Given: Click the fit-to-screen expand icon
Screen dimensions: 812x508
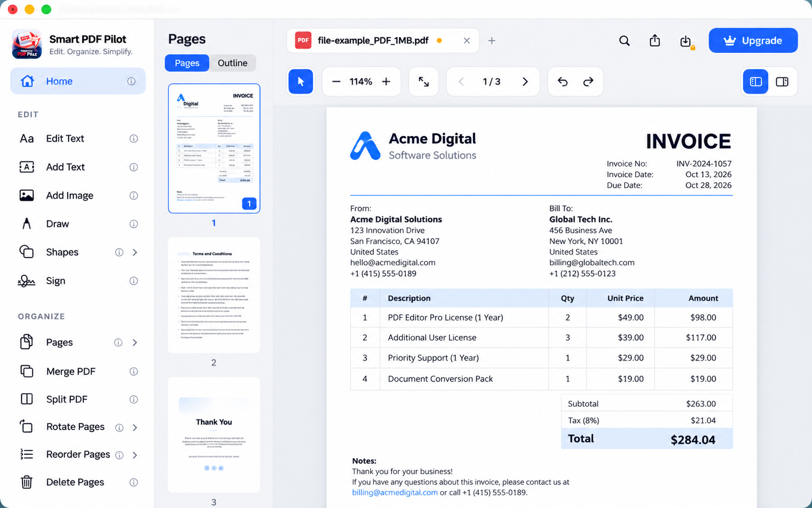Looking at the screenshot, I should coord(423,81).
